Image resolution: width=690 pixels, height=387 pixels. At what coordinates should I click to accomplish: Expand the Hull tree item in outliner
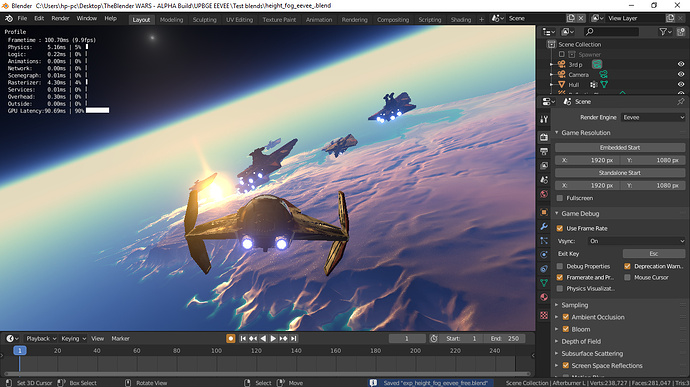[551, 85]
